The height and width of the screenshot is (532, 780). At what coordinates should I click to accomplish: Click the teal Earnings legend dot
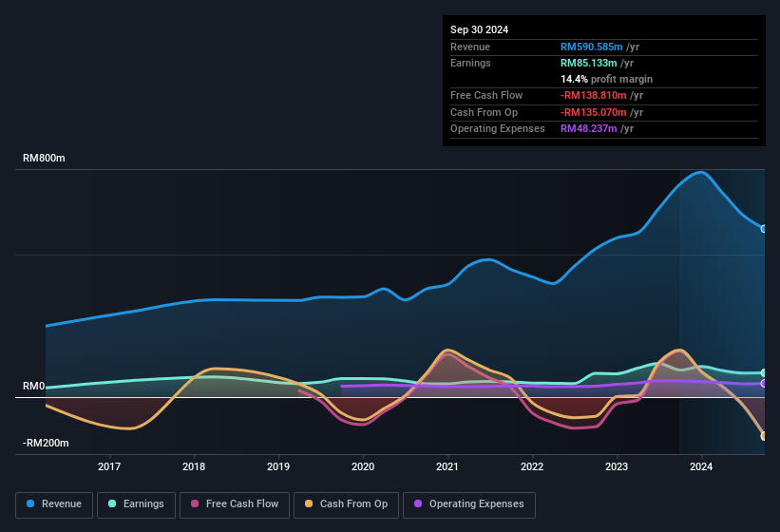click(x=112, y=503)
